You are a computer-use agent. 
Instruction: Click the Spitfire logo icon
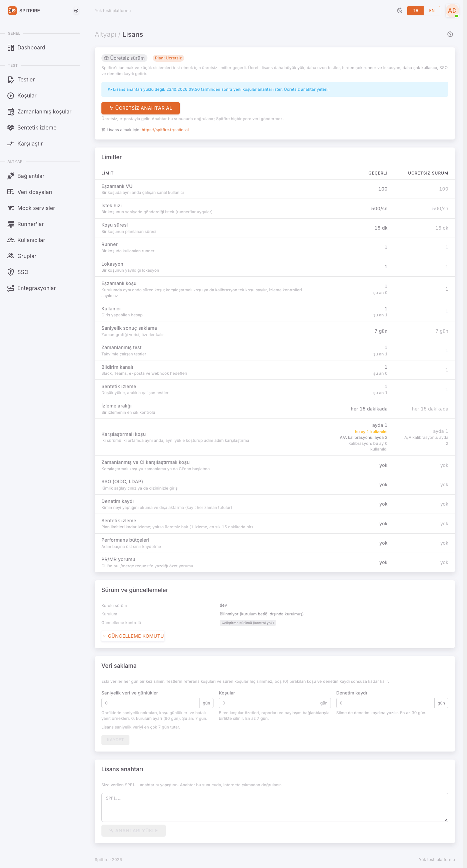click(x=12, y=11)
